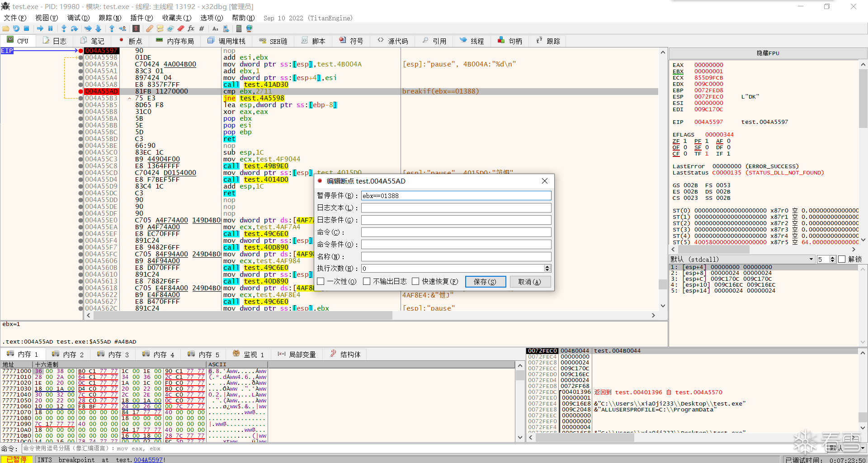Screen dimensions: 868x463
Task: Switch to the 符号 tab
Action: [352, 41]
